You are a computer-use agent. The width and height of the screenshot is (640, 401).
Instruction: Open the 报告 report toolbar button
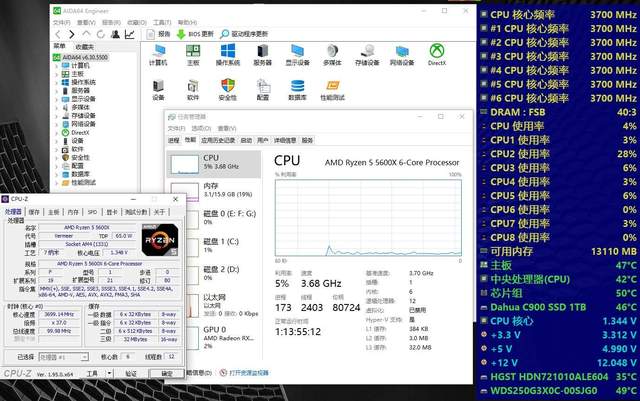coord(159,34)
